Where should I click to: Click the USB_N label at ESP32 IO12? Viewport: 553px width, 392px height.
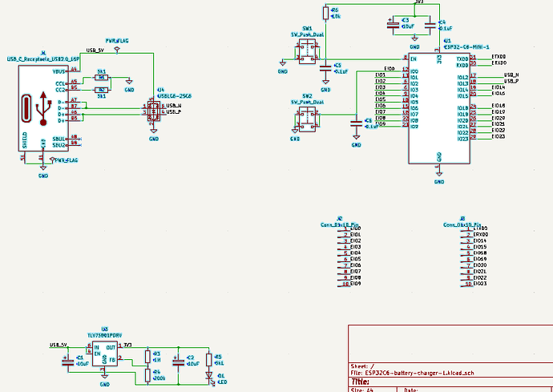point(511,75)
